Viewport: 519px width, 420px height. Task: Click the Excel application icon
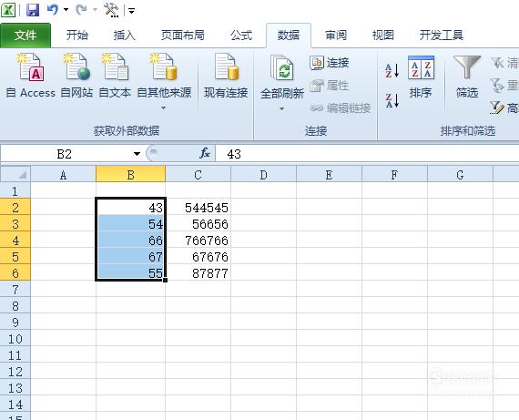click(x=7, y=10)
